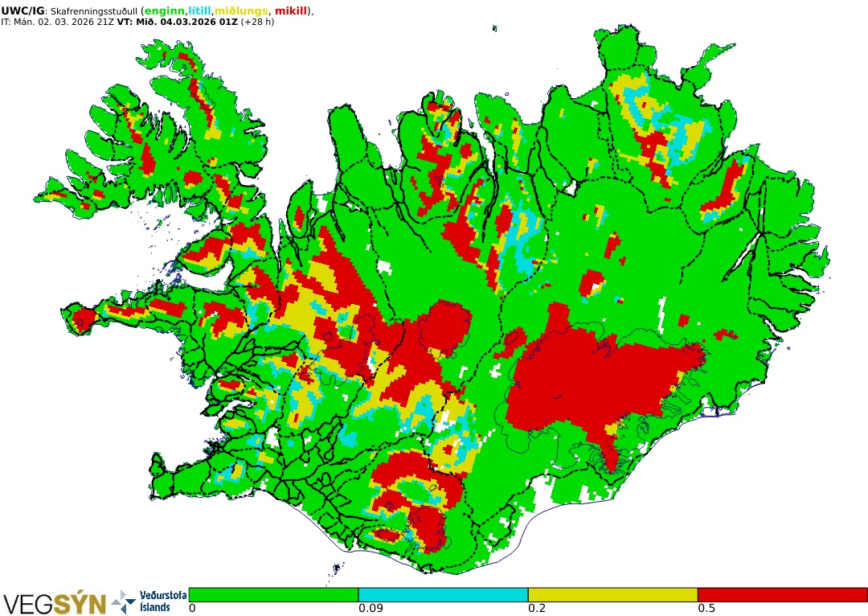Screen dimensions: 868x616
Task: Click the green legend color band
Action: coord(273,595)
